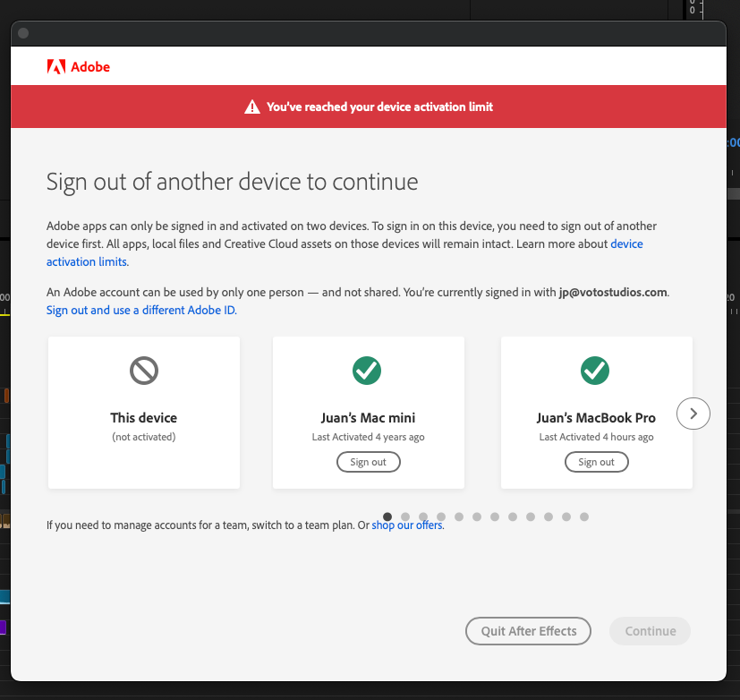This screenshot has width=740, height=700.
Task: Click the disabled Continue button
Action: coord(650,631)
